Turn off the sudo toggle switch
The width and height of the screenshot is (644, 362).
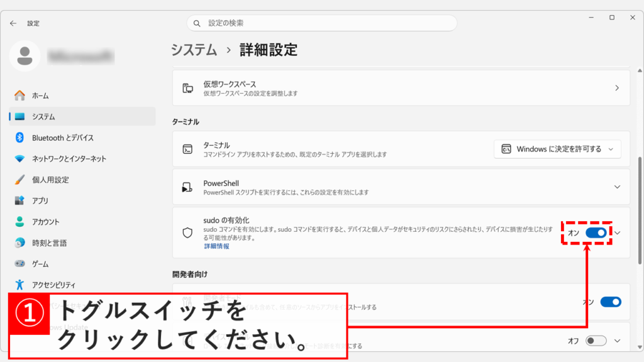pos(596,233)
